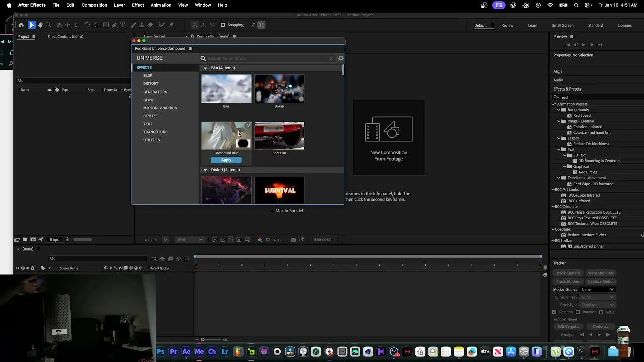The height and width of the screenshot is (362, 644).
Task: Open the Layer menu
Action: 119,5
